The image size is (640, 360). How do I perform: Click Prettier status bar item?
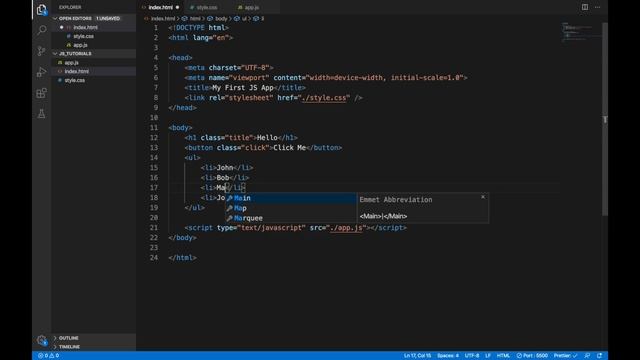pyautogui.click(x=565, y=356)
